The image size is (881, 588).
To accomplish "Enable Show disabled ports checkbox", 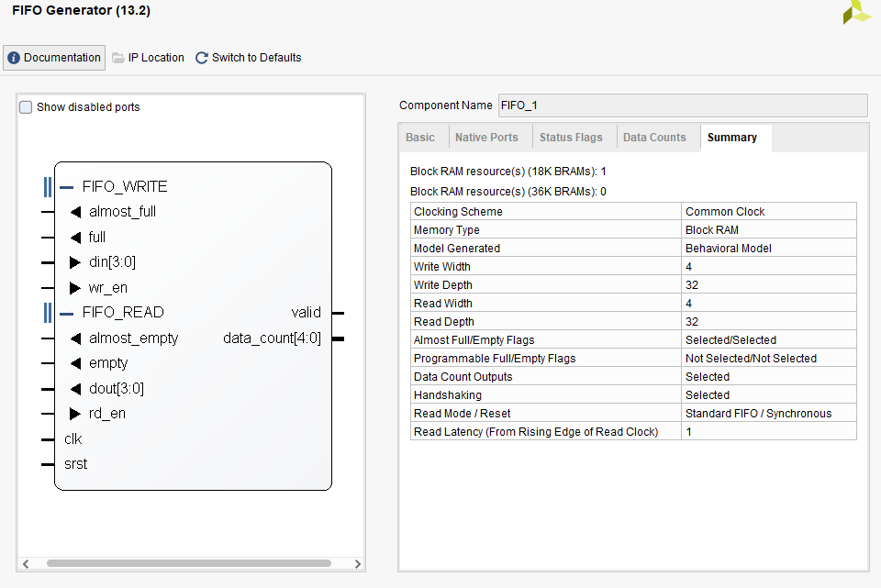I will coord(26,107).
